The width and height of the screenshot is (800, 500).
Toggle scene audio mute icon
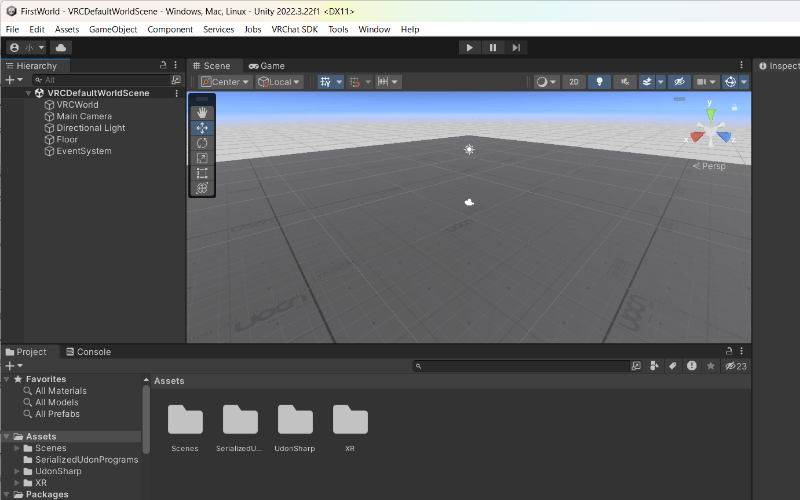pos(624,82)
